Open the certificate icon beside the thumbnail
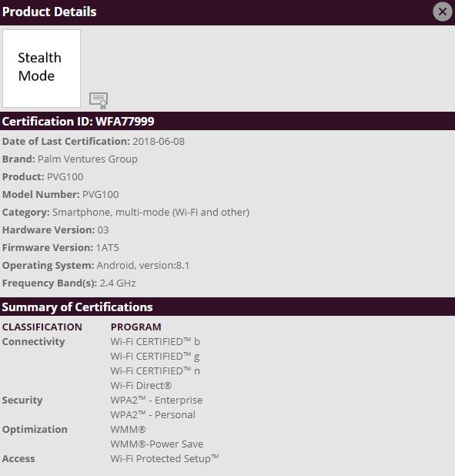This screenshot has width=455, height=476. [99, 100]
